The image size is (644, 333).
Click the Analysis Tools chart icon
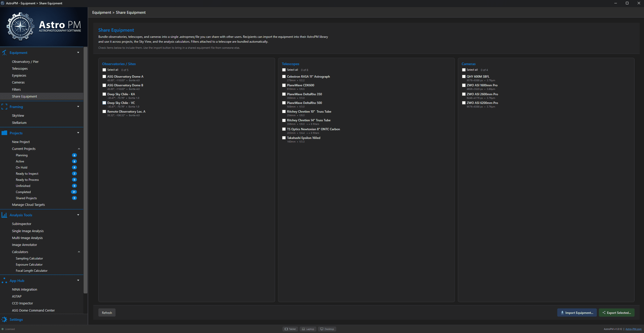point(4,215)
